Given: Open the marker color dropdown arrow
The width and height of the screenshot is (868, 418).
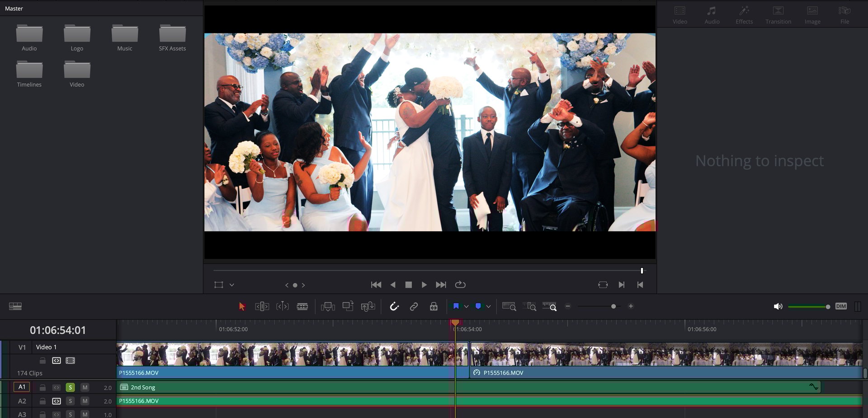Looking at the screenshot, I should click(x=488, y=306).
